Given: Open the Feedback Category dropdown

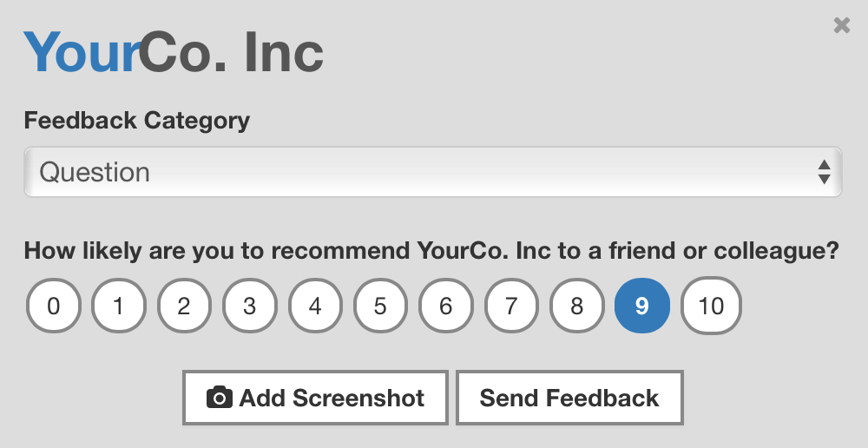Looking at the screenshot, I should [x=432, y=172].
